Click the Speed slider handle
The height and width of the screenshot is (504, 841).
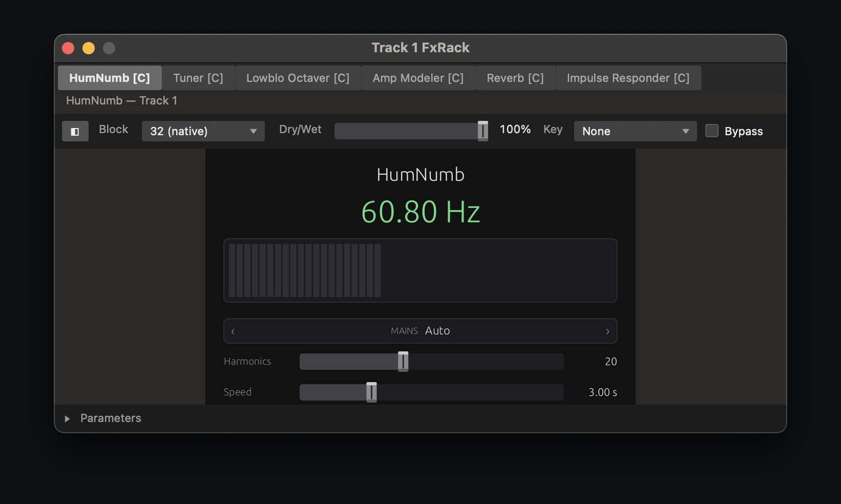tap(372, 392)
